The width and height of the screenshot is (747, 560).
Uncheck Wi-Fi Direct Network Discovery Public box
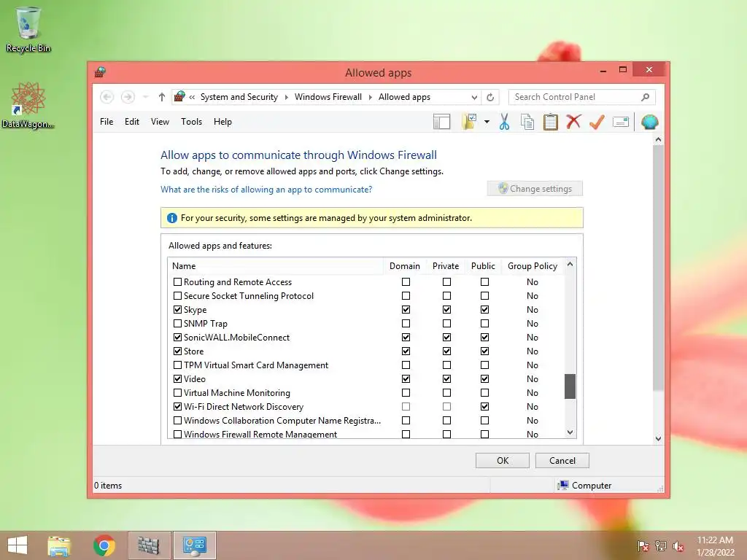[x=484, y=407]
